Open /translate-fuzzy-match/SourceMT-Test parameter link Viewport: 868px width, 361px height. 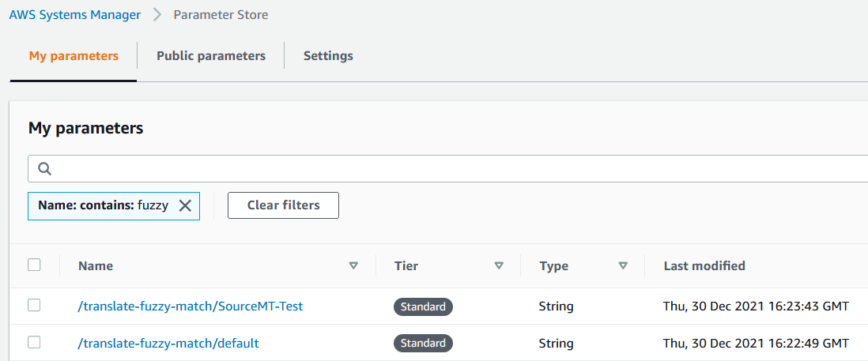pyautogui.click(x=191, y=306)
